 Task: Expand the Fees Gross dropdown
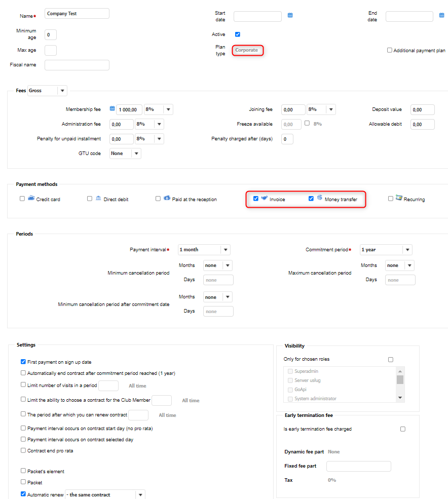pyautogui.click(x=62, y=91)
